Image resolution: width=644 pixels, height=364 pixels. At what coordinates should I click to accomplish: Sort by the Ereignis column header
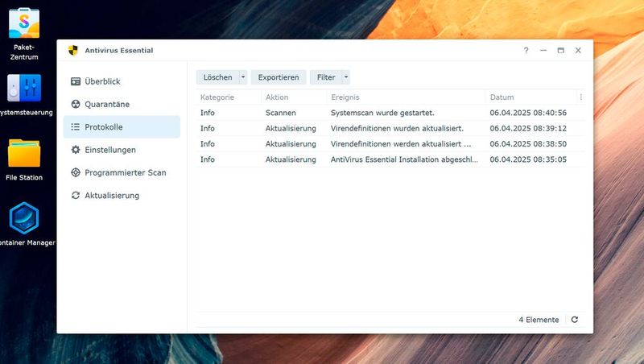click(345, 97)
